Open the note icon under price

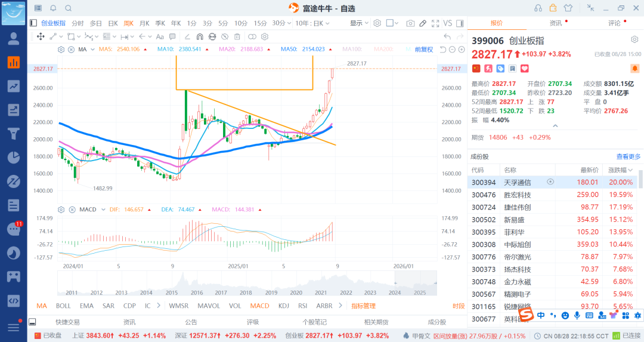(513, 68)
